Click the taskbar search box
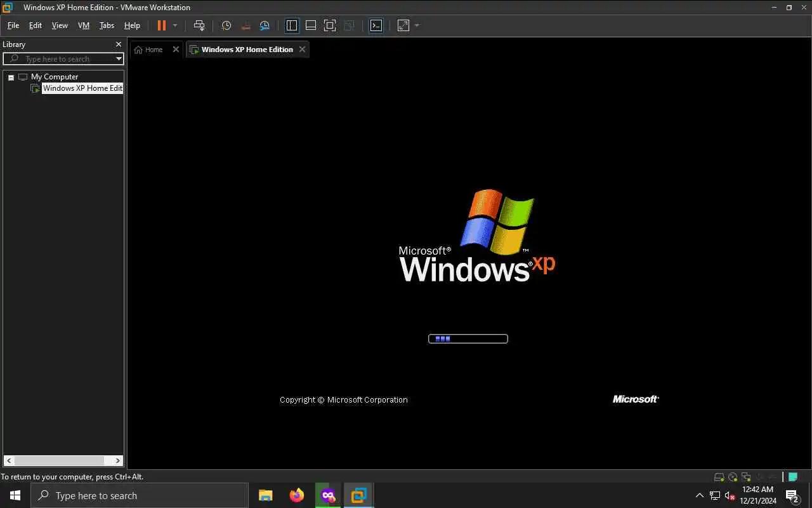 140,495
